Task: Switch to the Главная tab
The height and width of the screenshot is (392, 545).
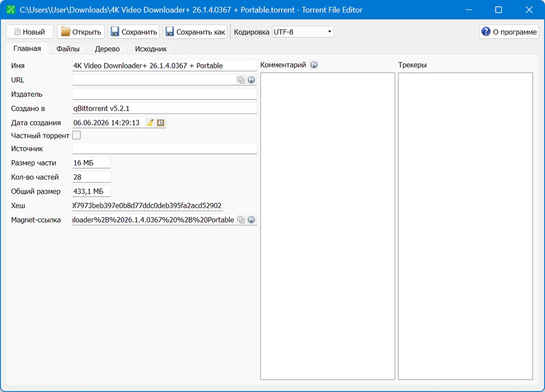Action: (x=27, y=49)
